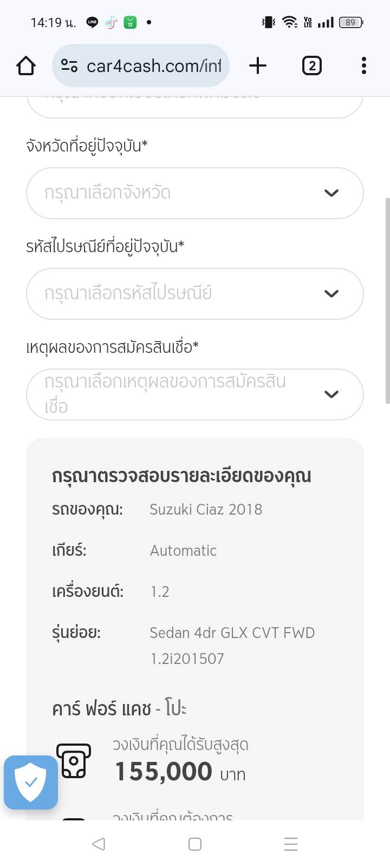Screen dimensions: 390x868
Task: Tap the page scrollbar on right edge
Action: [387, 300]
